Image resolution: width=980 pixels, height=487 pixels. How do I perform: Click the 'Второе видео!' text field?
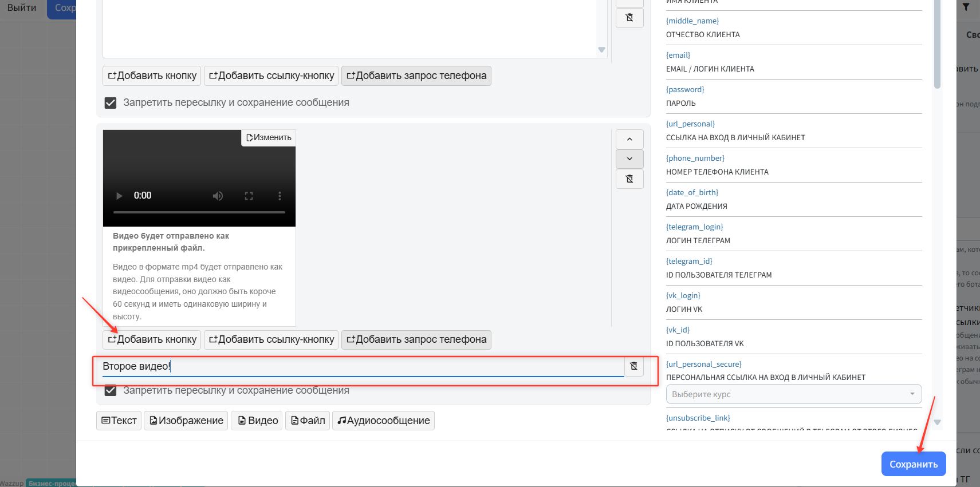click(x=361, y=366)
